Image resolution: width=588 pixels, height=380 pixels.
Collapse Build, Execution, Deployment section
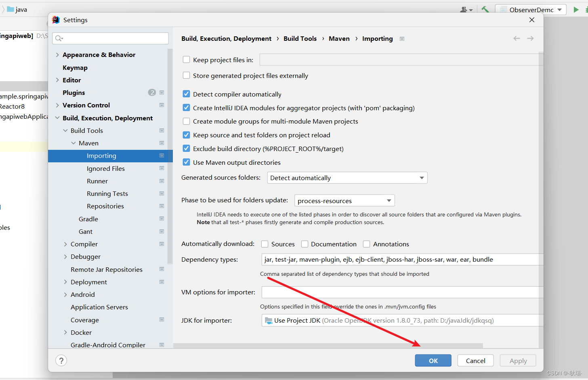57,118
